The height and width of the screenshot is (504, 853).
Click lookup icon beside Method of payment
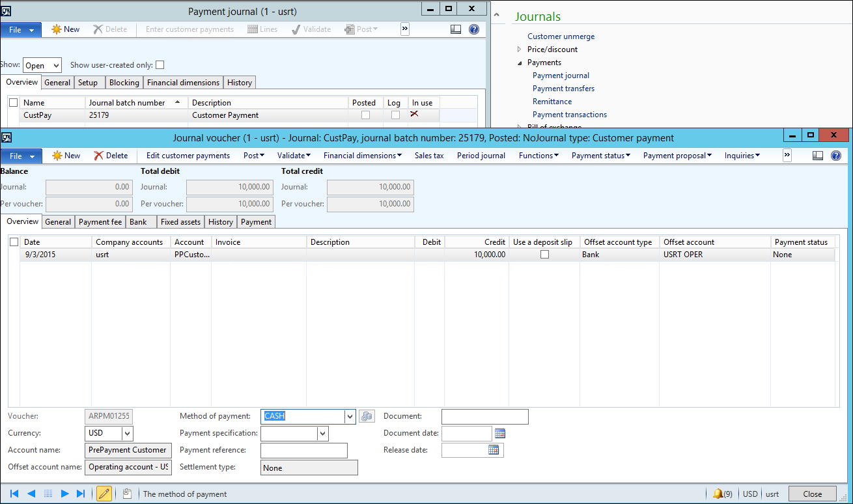coord(367,416)
